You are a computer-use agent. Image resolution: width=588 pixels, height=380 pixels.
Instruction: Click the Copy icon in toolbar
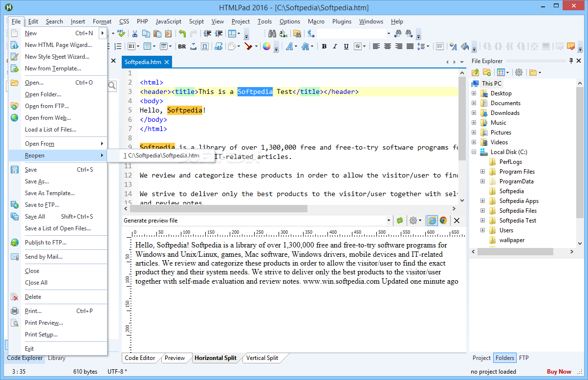(146, 34)
